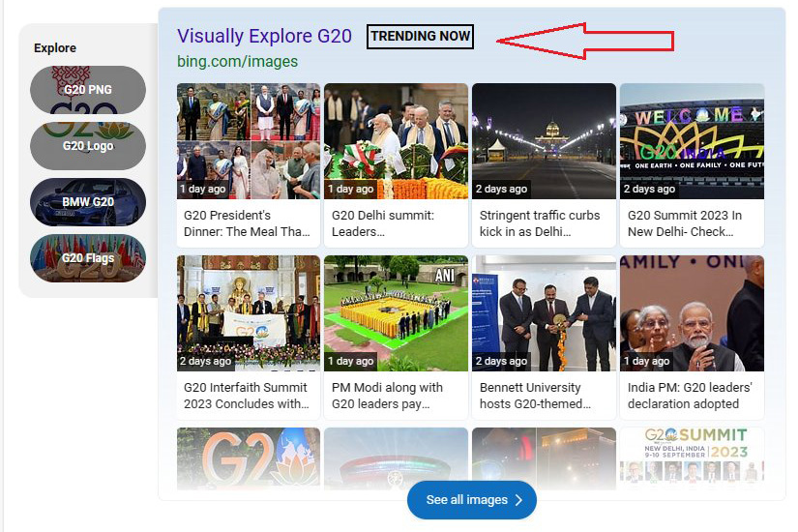This screenshot has width=798, height=532.
Task: Click '1 day ago' badge on PM Modi leaders image
Action: (x=351, y=361)
